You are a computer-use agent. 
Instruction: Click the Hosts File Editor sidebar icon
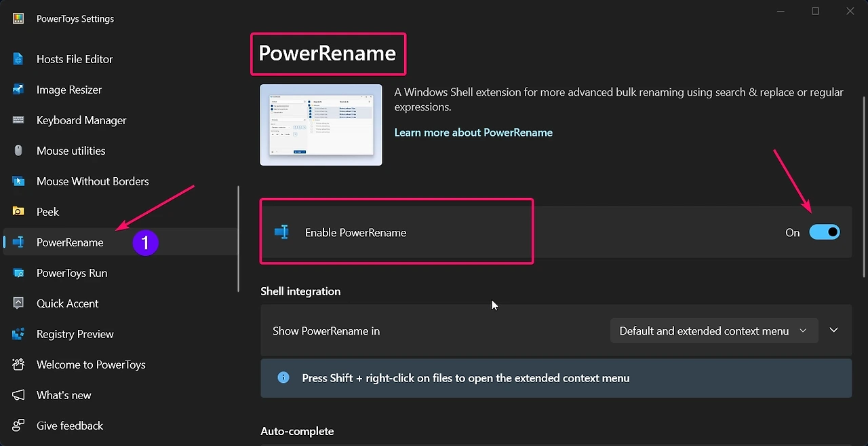point(18,59)
